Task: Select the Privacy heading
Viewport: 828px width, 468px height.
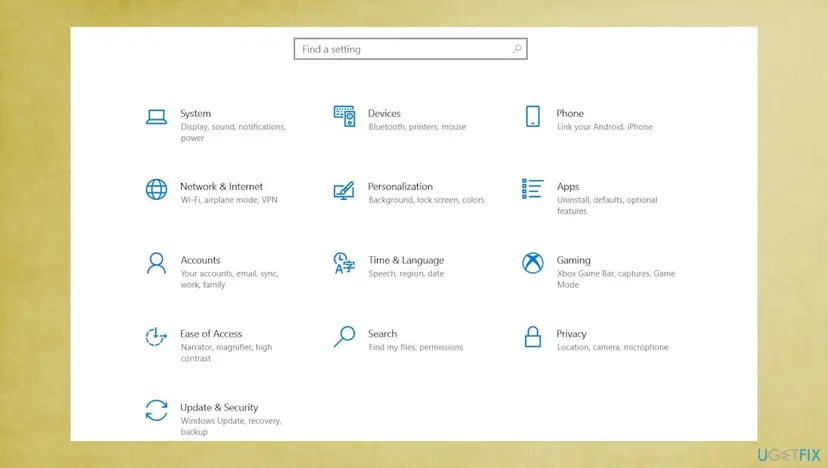Action: tap(571, 334)
